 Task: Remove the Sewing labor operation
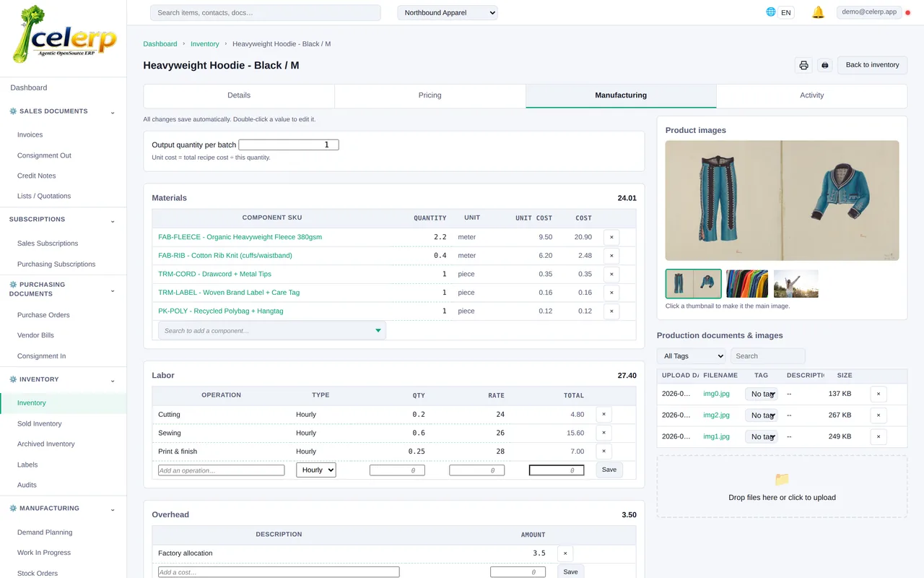click(604, 433)
